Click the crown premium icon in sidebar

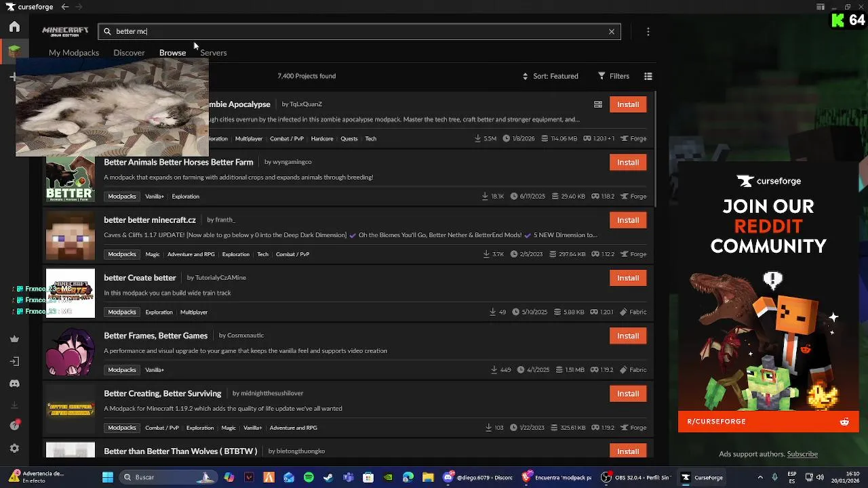14,339
